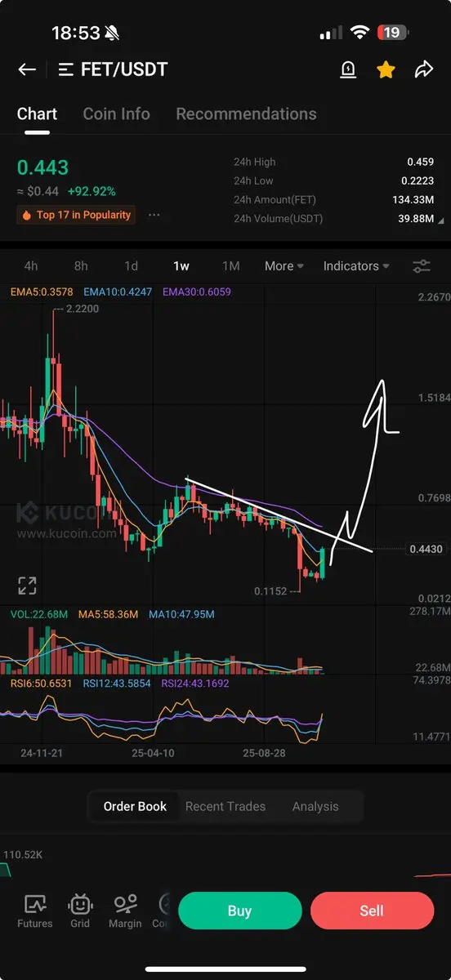Switch to Coin Info tab

[116, 114]
